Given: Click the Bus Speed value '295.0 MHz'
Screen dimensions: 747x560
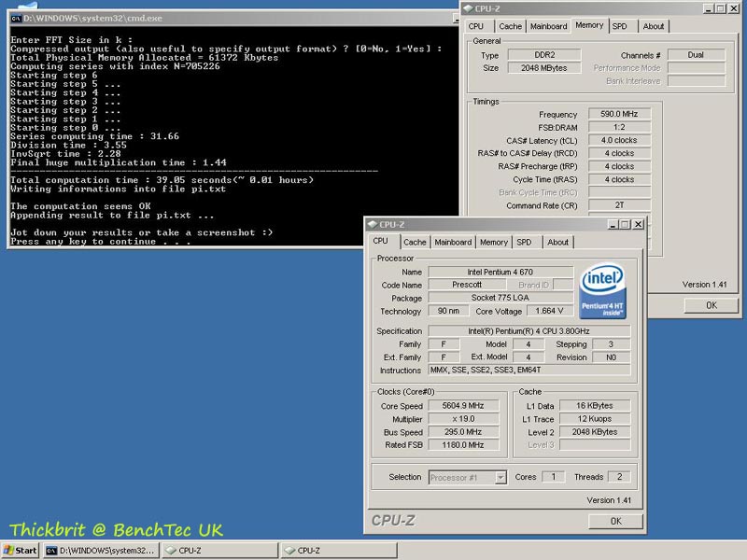Looking at the screenshot, I should coord(463,432).
